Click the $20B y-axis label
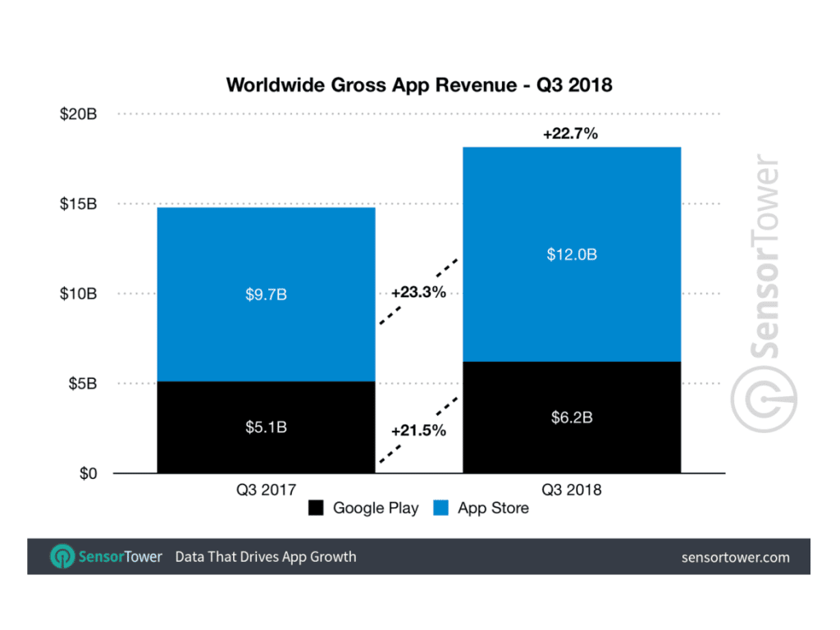This screenshot has height=630, width=840. coord(78,114)
